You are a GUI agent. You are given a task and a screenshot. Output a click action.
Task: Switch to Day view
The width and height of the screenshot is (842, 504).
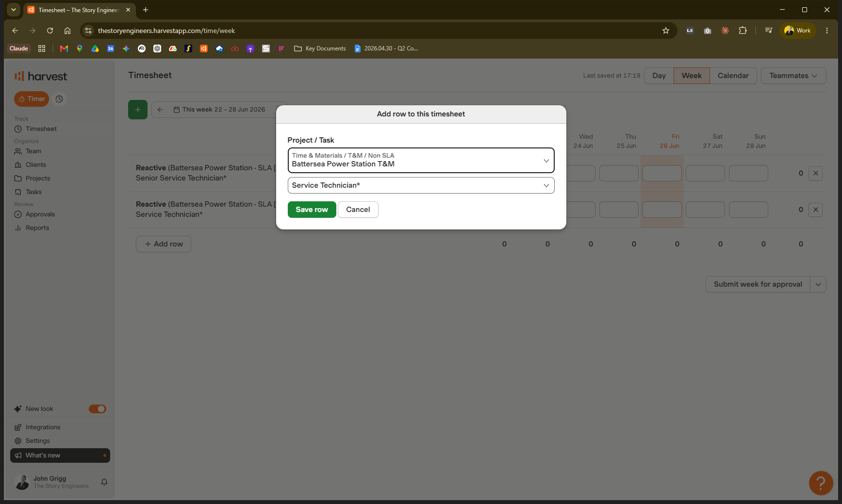point(659,76)
